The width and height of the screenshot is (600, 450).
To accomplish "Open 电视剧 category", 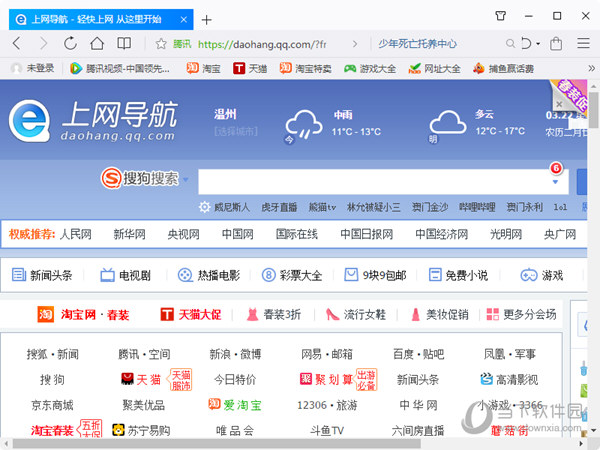I will click(x=126, y=275).
